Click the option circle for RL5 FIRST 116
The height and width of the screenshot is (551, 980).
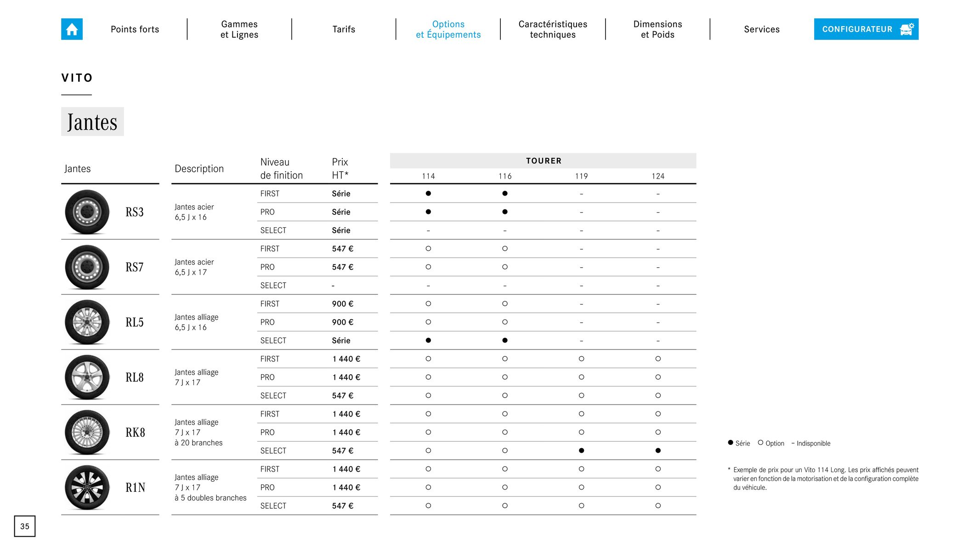coord(505,304)
